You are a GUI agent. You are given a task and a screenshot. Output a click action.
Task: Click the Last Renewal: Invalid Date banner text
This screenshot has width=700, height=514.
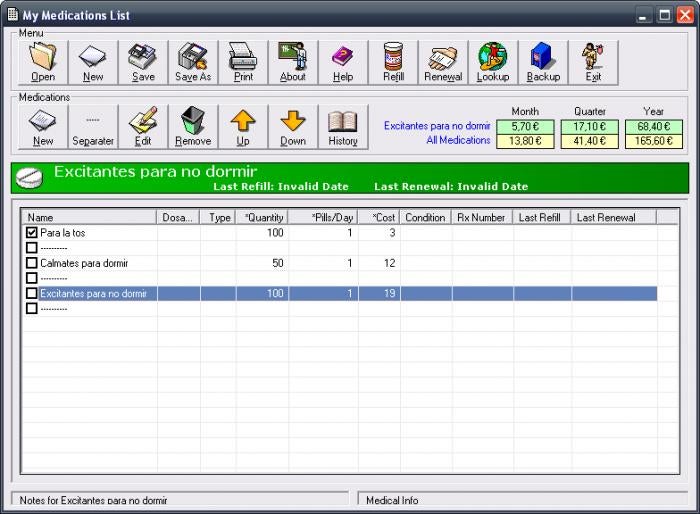coord(451,187)
